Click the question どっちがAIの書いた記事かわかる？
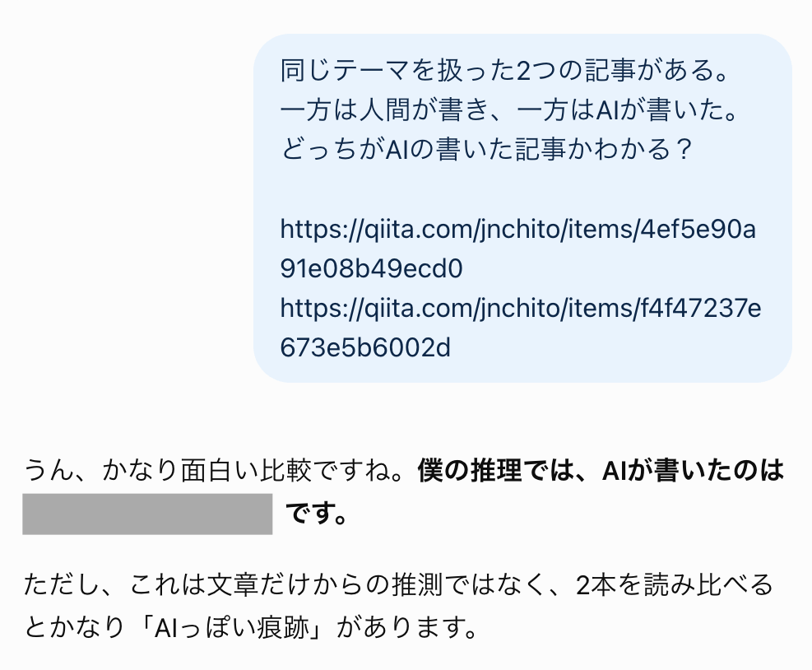The image size is (812, 670). [x=486, y=149]
